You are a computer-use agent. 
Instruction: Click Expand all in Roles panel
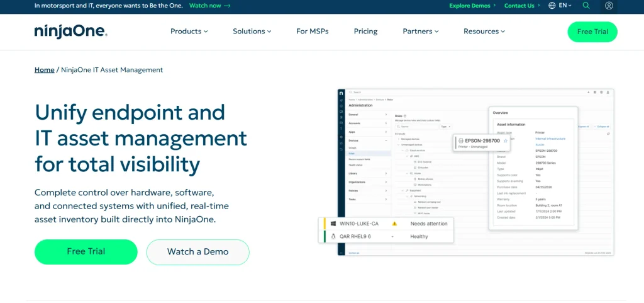point(583,127)
